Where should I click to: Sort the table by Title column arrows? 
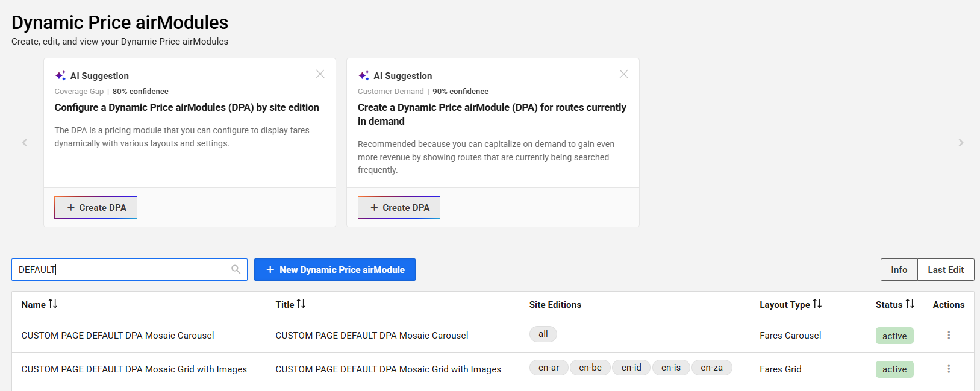tap(301, 304)
